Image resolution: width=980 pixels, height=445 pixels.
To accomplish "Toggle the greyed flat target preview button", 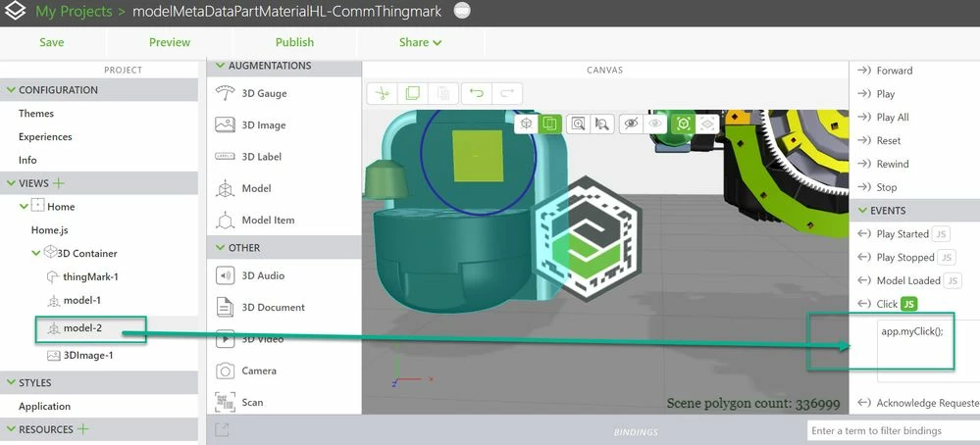I will click(x=707, y=124).
